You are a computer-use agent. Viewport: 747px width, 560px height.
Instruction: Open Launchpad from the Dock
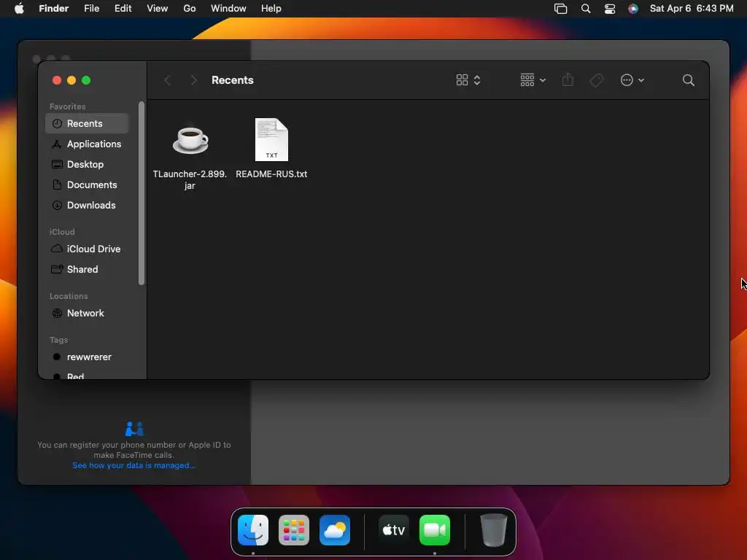294,530
